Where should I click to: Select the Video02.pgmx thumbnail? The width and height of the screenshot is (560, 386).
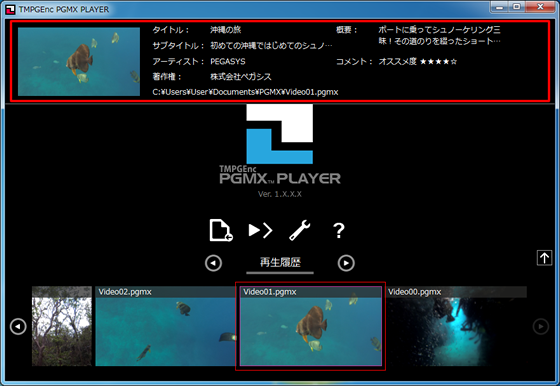click(166, 326)
